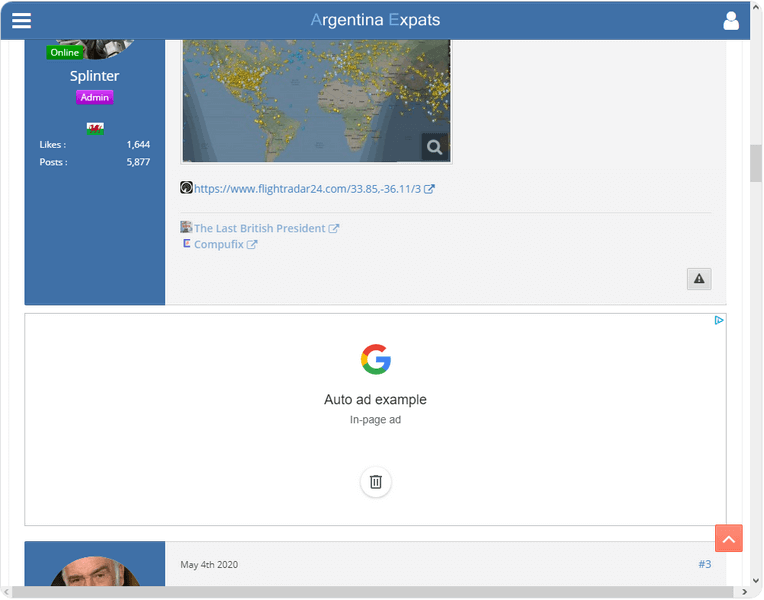This screenshot has height=600, width=764.
Task: Click the Argentina Expats site title
Action: coord(375,20)
